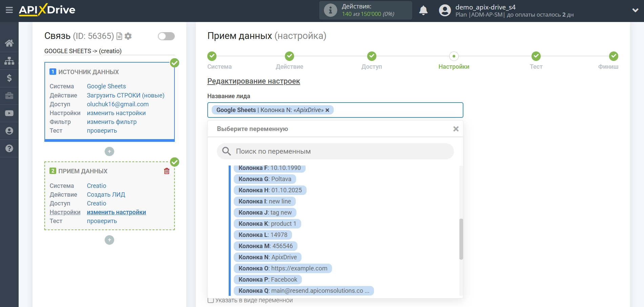The width and height of the screenshot is (644, 307).
Task: Click the dollar billing icon in the sidebar
Action: (x=9, y=78)
